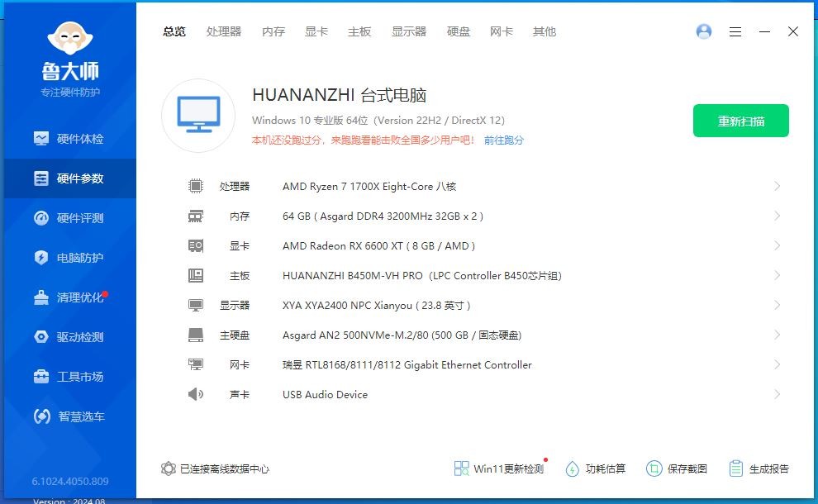Click 保存截图 to save screenshot
The width and height of the screenshot is (818, 504).
point(677,468)
